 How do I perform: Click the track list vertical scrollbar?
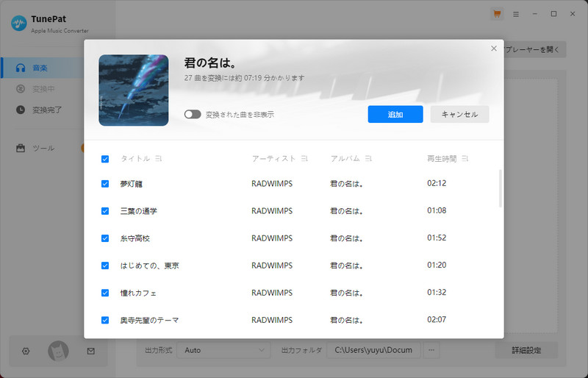click(501, 188)
